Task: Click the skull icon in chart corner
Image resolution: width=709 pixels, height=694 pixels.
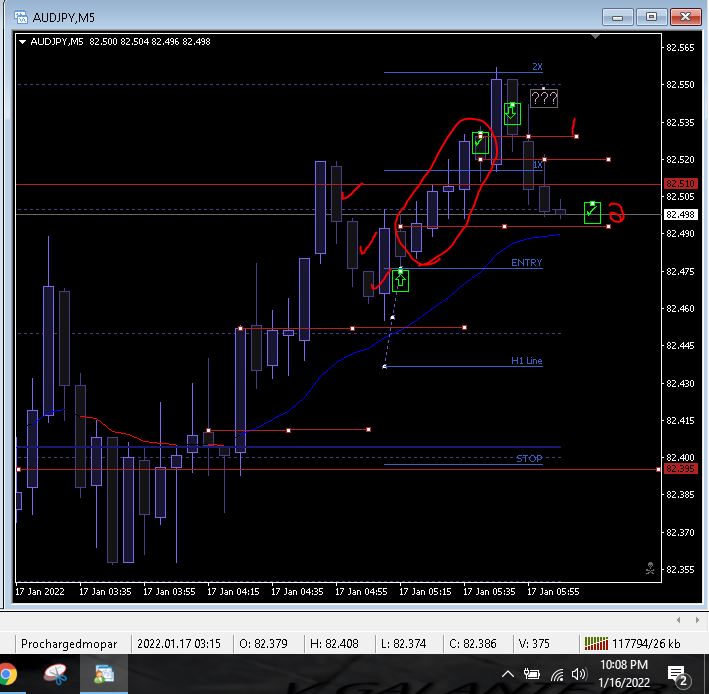Action: pos(650,568)
